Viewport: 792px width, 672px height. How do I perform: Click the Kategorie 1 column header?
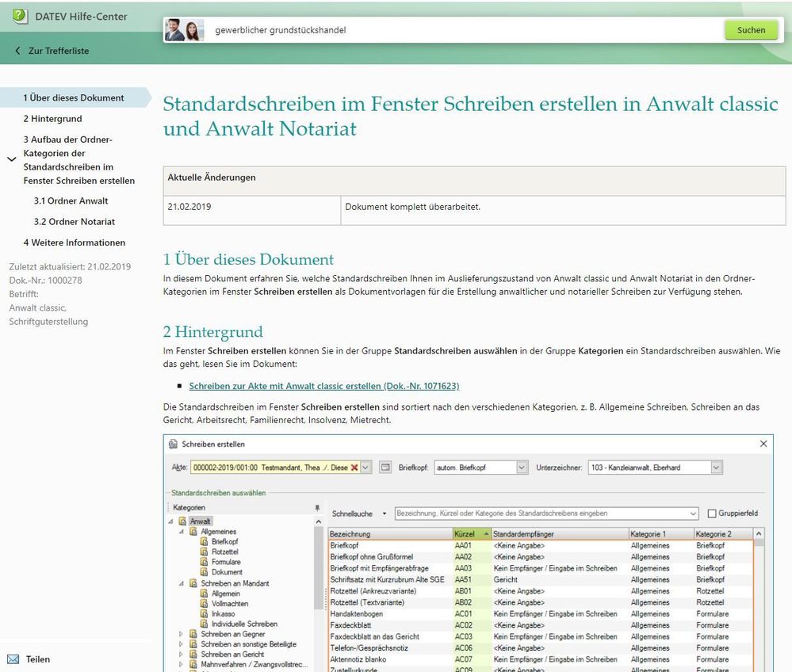click(661, 533)
